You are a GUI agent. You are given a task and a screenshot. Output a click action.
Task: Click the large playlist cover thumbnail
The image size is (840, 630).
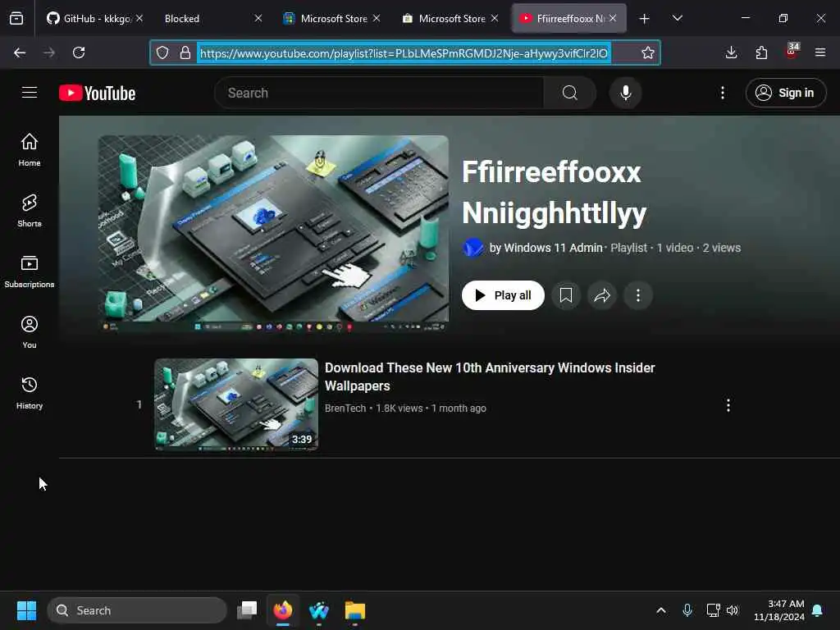pyautogui.click(x=273, y=234)
